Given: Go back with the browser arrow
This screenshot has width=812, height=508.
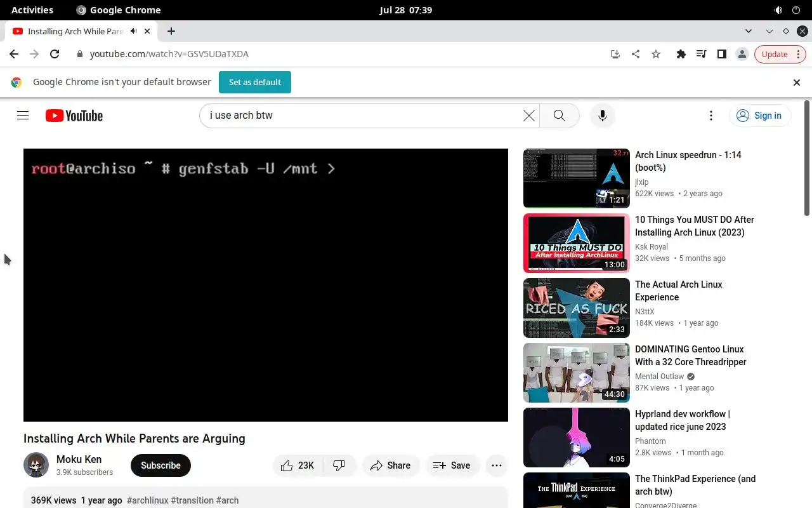Looking at the screenshot, I should [x=14, y=54].
